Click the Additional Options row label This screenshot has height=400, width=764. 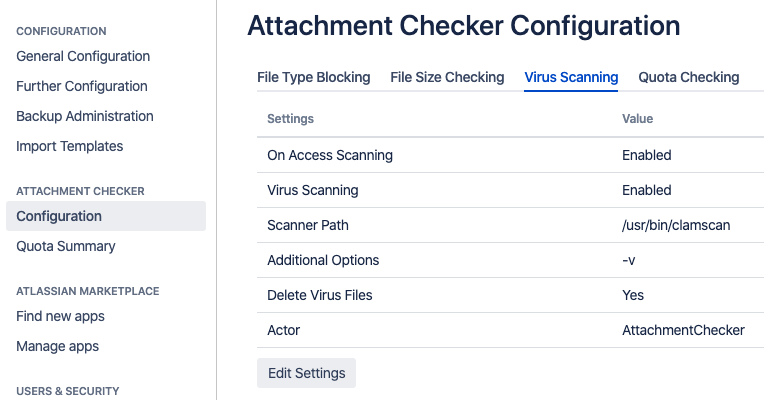click(x=323, y=260)
